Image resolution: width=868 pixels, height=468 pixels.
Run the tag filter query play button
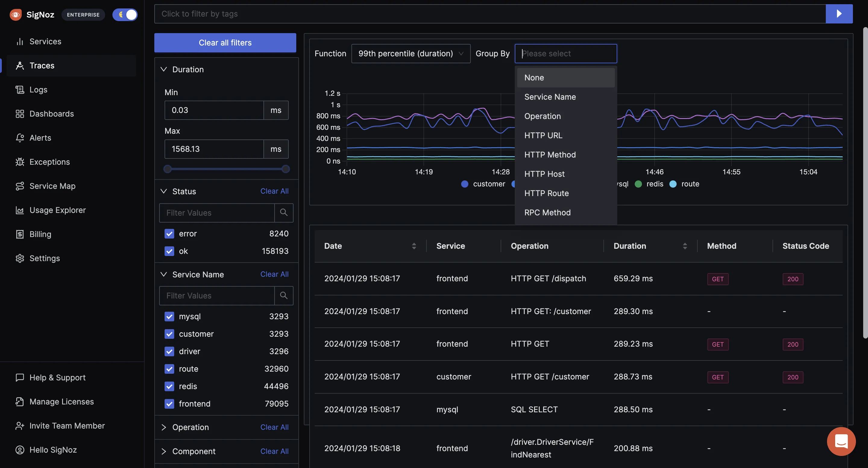(839, 14)
